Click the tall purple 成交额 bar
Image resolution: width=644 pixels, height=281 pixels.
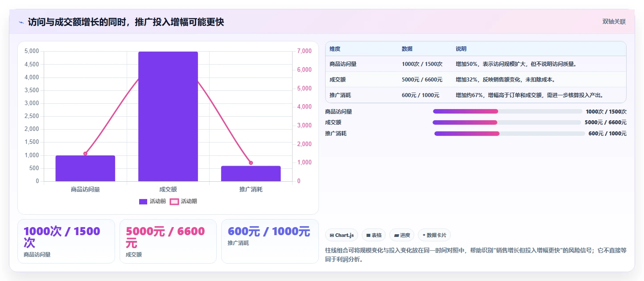tap(168, 116)
